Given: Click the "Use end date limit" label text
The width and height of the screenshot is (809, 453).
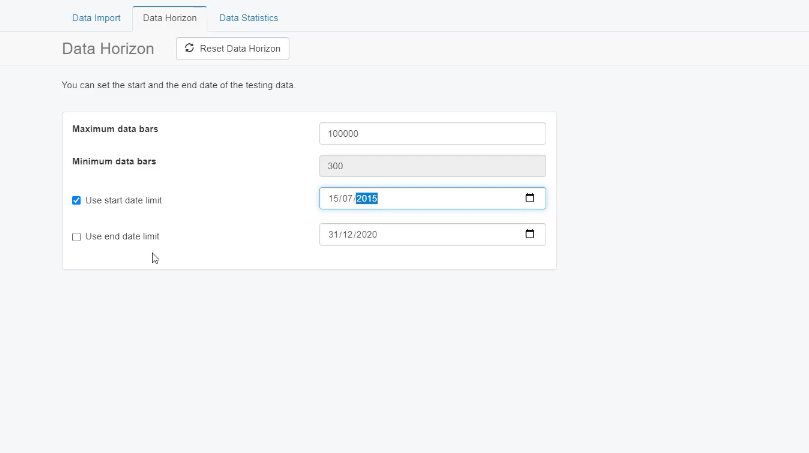Looking at the screenshot, I should click(122, 237).
